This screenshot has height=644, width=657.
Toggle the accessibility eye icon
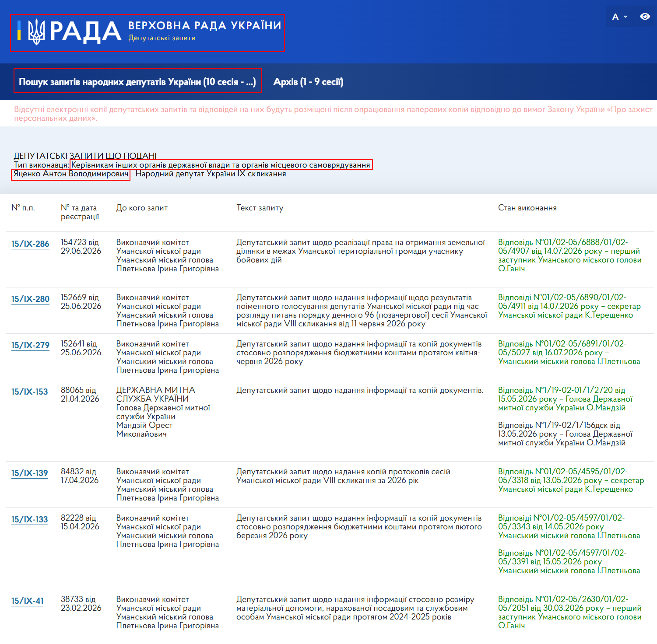pyautogui.click(x=645, y=17)
